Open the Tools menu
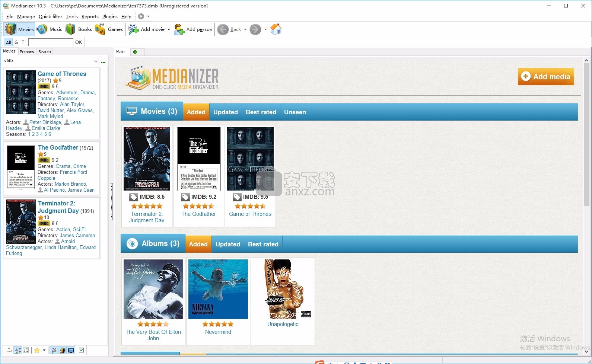The width and height of the screenshot is (592, 364). click(72, 17)
